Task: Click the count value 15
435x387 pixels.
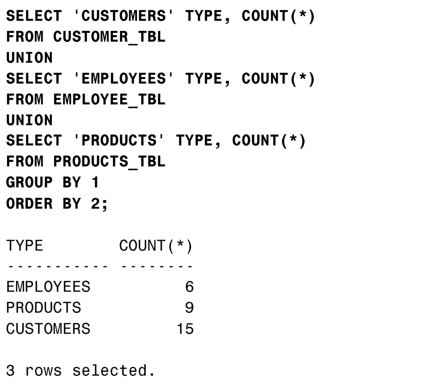Action: coord(185,329)
